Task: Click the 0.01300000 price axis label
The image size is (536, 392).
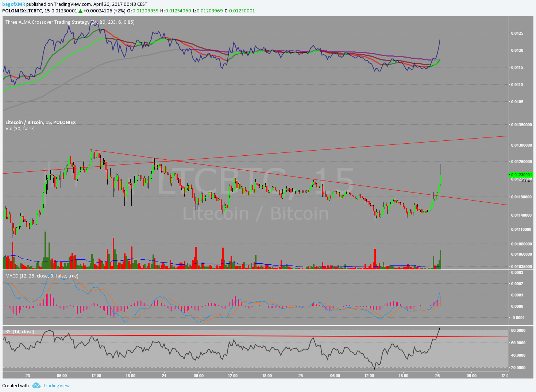Action: point(521,145)
